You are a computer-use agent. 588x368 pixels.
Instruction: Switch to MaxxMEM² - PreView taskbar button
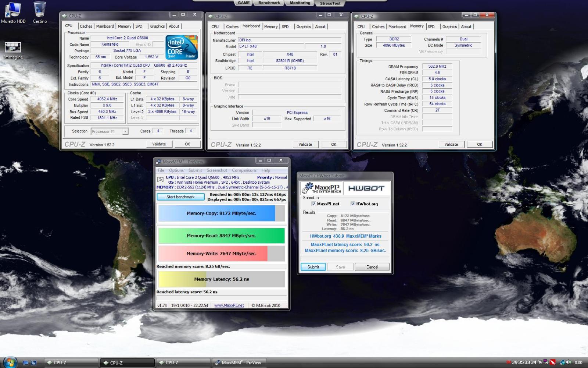[x=239, y=363]
